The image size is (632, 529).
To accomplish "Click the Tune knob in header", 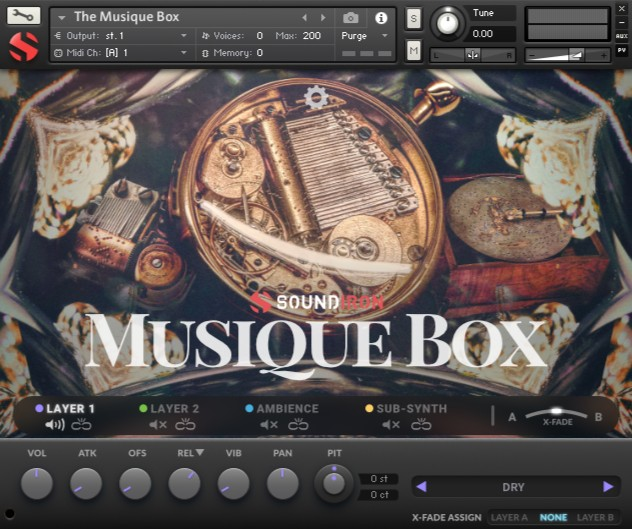I will click(x=448, y=23).
